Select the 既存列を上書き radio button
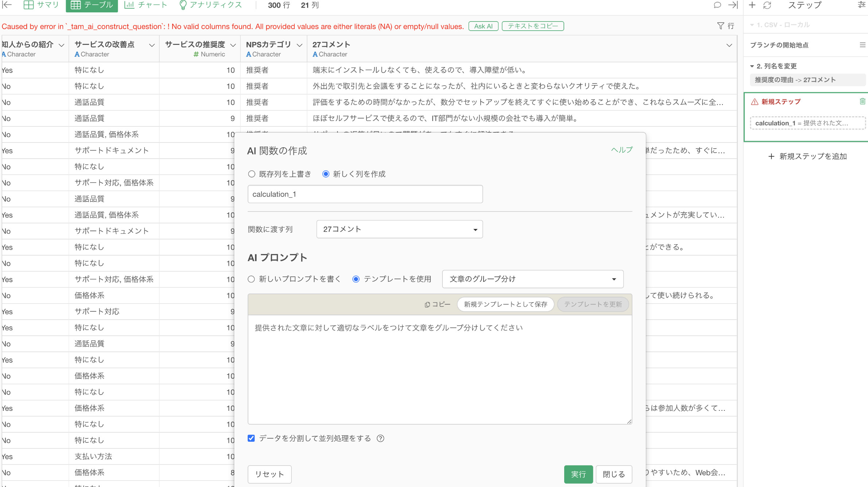Viewport: 868px width, 487px height. click(252, 174)
